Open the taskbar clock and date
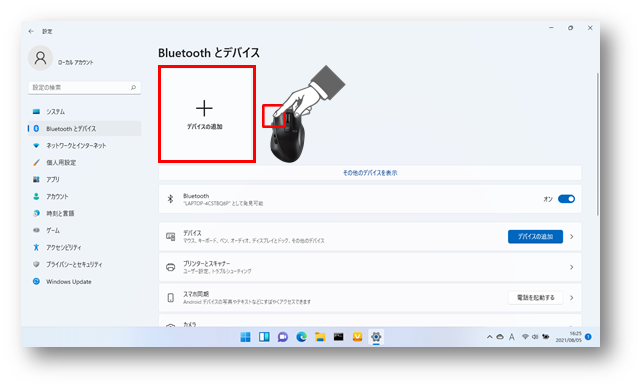Image resolution: width=642 pixels, height=389 pixels. [569, 337]
